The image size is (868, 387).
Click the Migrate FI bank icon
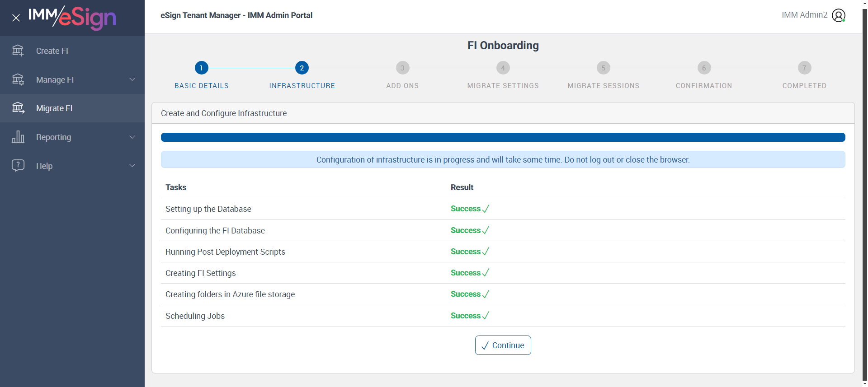click(x=18, y=108)
